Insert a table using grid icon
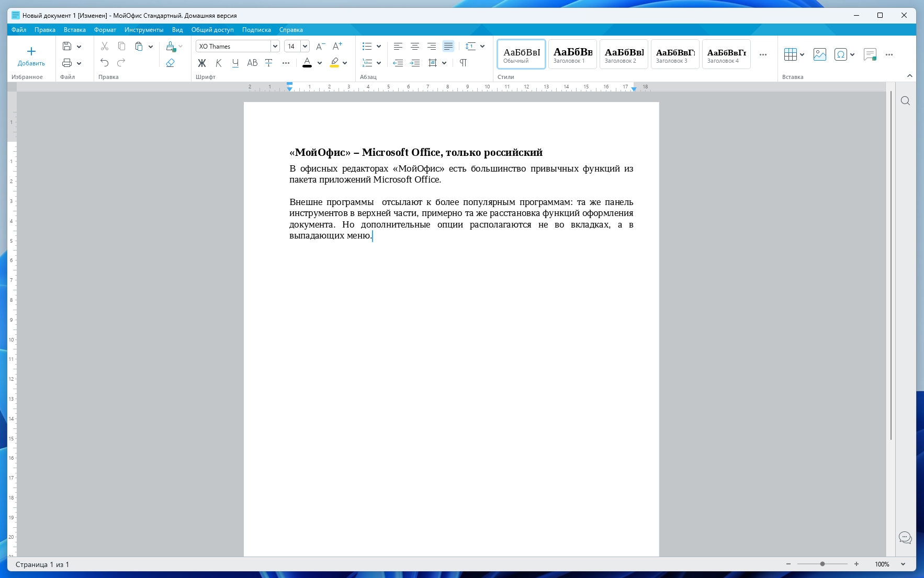Screen dimensions: 924x578 (x=790, y=54)
